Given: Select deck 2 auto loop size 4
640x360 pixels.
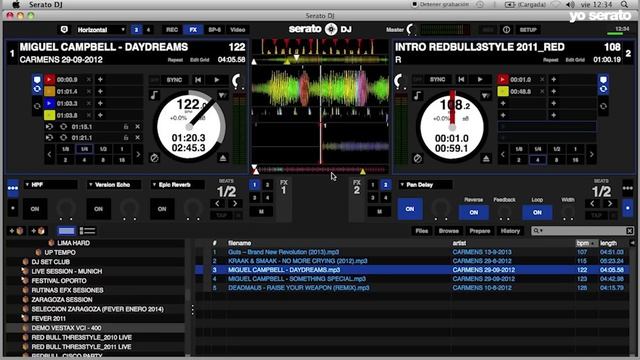Looking at the screenshot, I should point(538,160).
